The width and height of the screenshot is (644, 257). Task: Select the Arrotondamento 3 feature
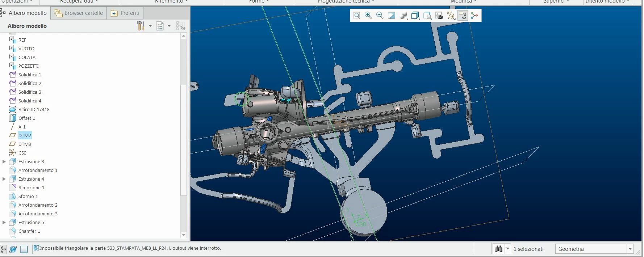[38, 214]
